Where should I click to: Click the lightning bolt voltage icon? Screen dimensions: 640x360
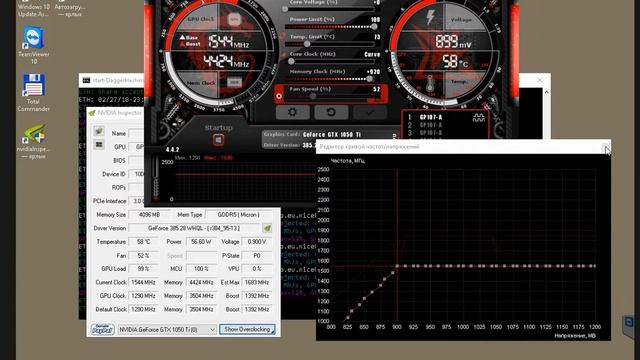[430, 18]
